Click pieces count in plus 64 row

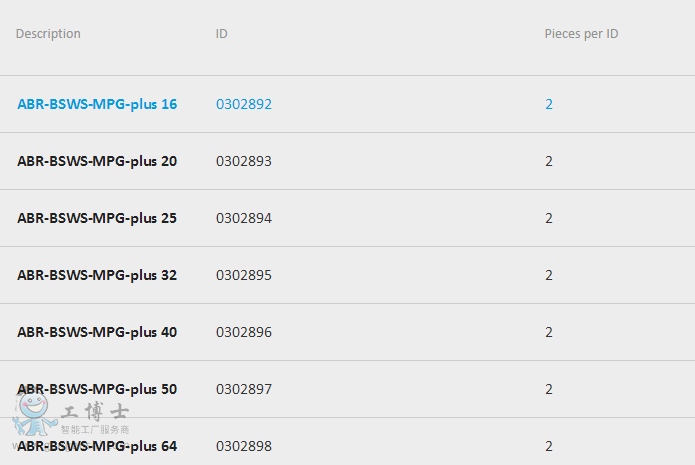(x=549, y=446)
